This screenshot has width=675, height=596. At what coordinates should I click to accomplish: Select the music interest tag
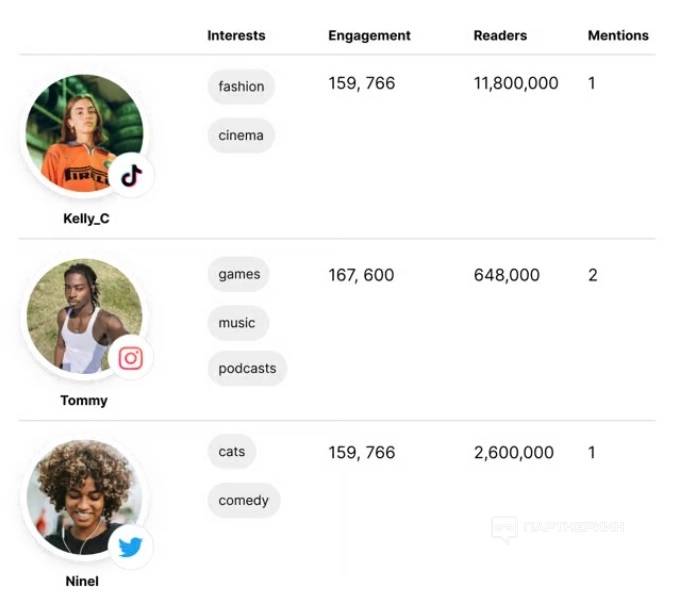237,323
